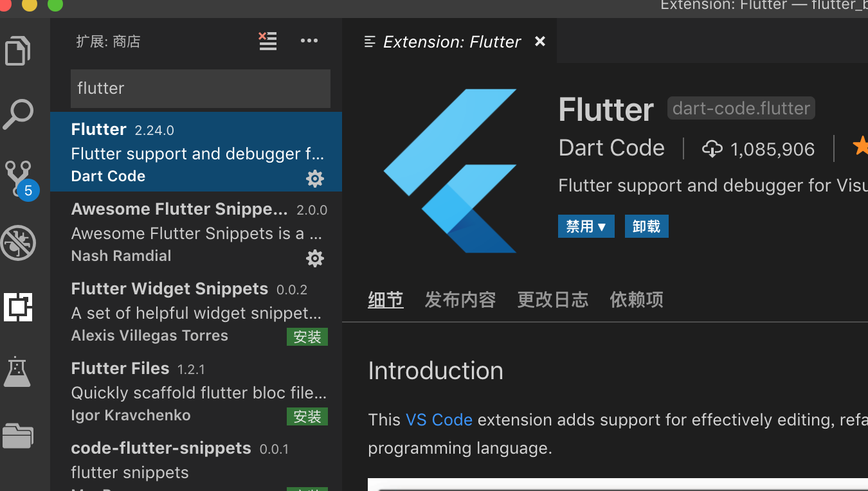Click the 卸载 uninstall button
The height and width of the screenshot is (491, 868).
[x=646, y=226]
